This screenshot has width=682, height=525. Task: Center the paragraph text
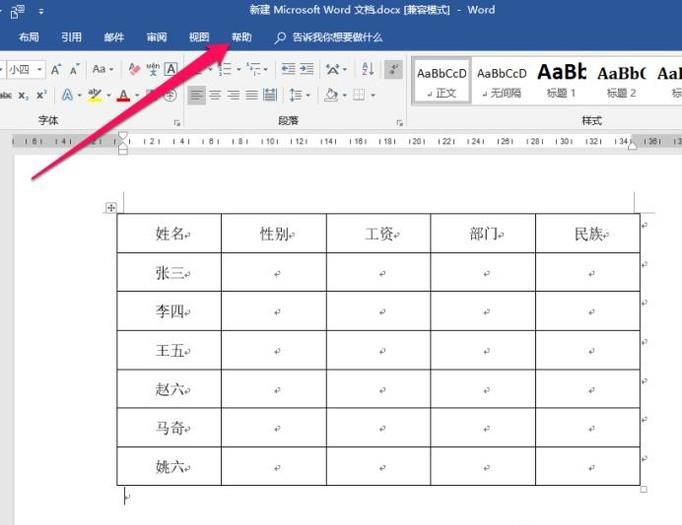tap(215, 95)
